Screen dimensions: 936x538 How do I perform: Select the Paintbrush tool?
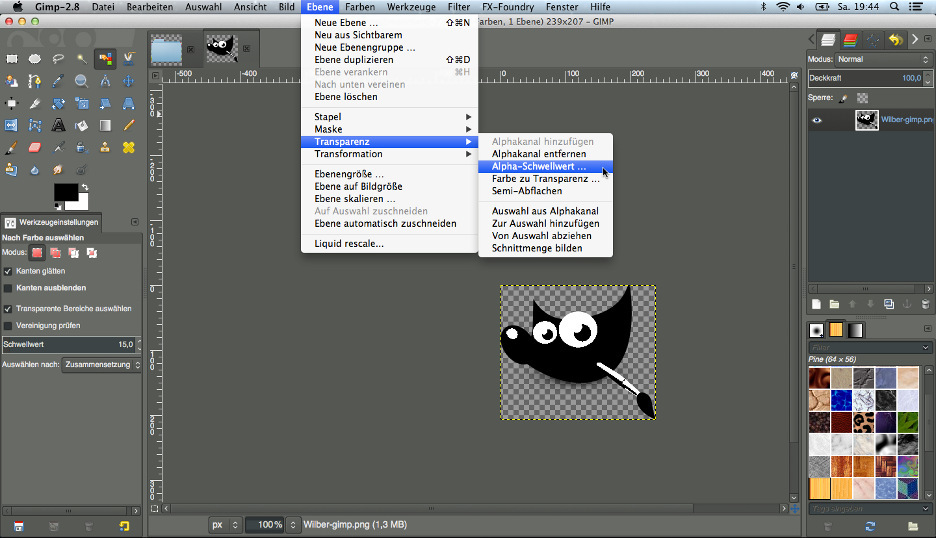tap(11, 147)
